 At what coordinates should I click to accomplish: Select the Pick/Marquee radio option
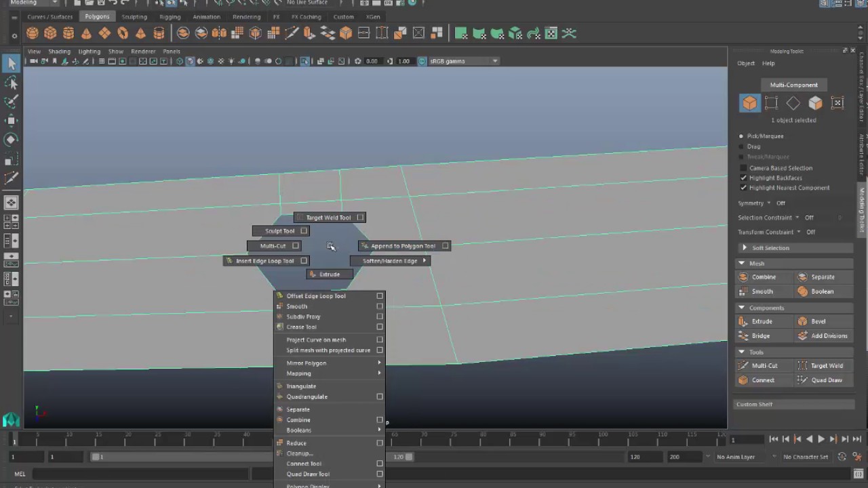(x=741, y=136)
